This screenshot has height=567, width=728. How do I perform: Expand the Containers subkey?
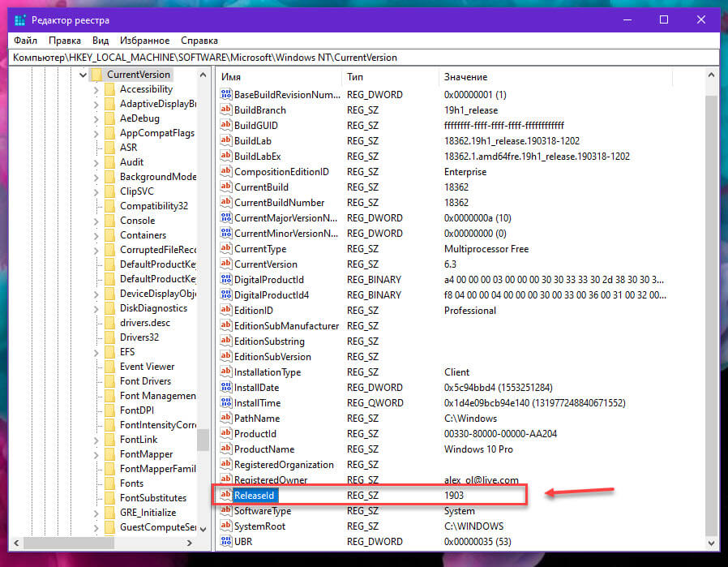(x=96, y=235)
